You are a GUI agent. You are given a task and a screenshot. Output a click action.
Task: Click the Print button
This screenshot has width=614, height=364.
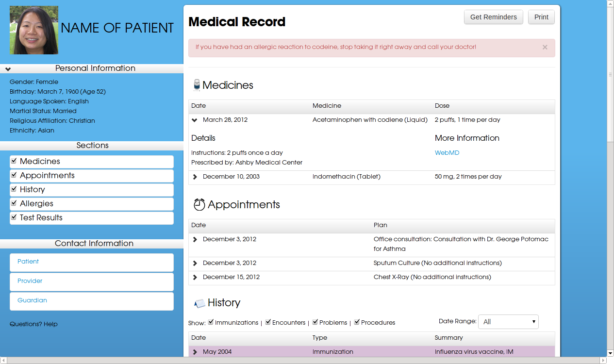(541, 17)
